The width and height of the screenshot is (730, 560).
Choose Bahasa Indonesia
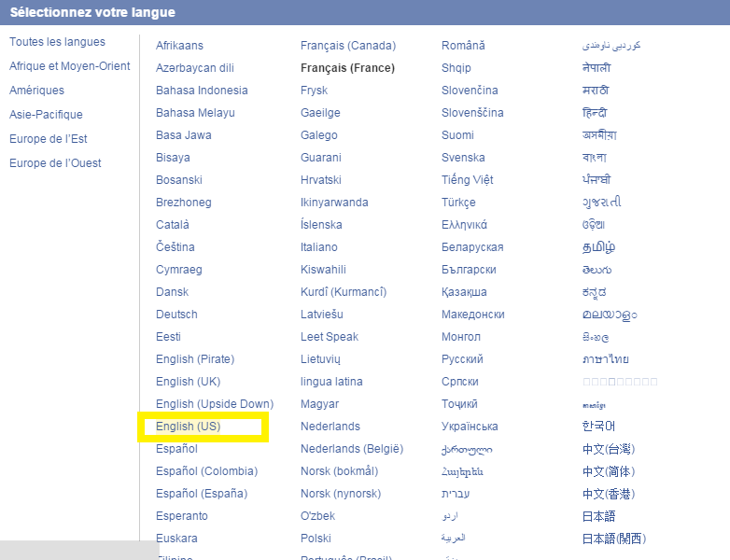[x=202, y=91]
